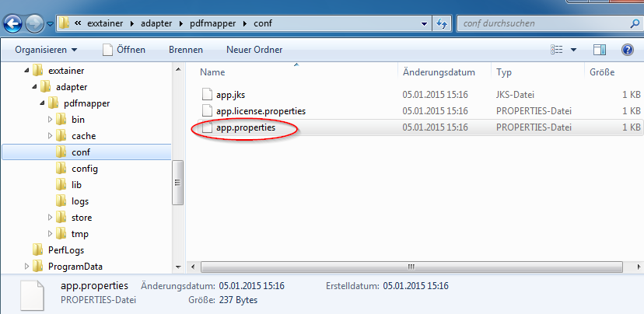
Task: Collapse the exxtainer tree node
Action: pos(26,71)
